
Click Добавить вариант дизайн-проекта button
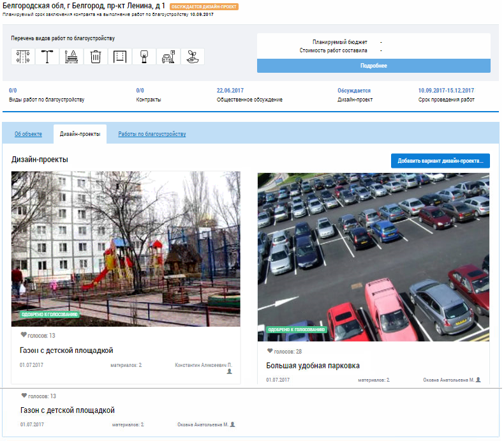440,161
